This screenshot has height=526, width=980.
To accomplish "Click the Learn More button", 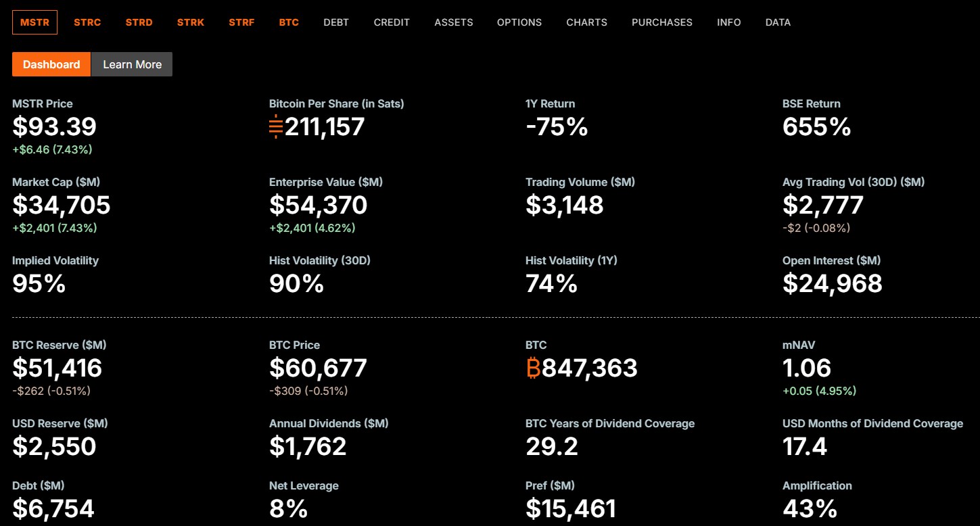I will [132, 64].
